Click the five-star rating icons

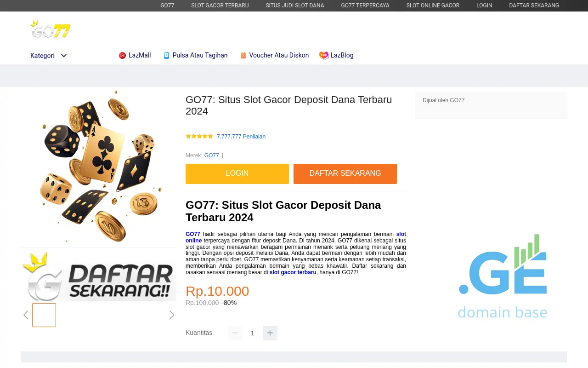tap(199, 136)
